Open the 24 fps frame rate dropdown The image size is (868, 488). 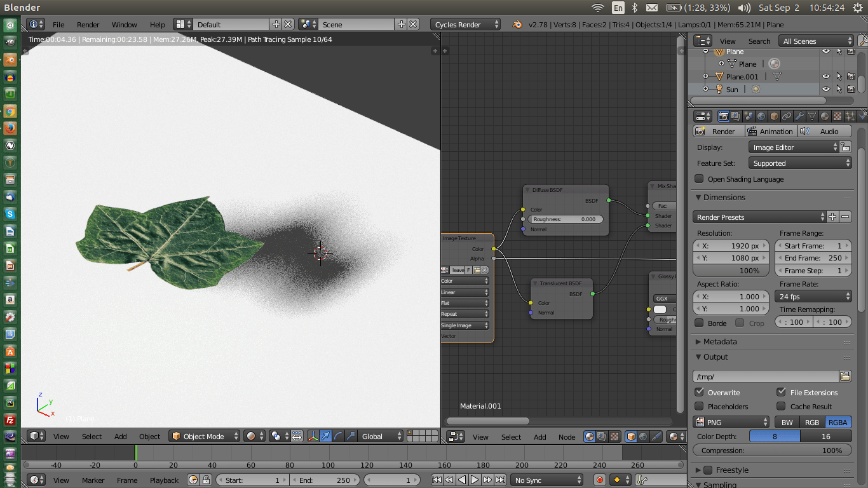pyautogui.click(x=813, y=296)
